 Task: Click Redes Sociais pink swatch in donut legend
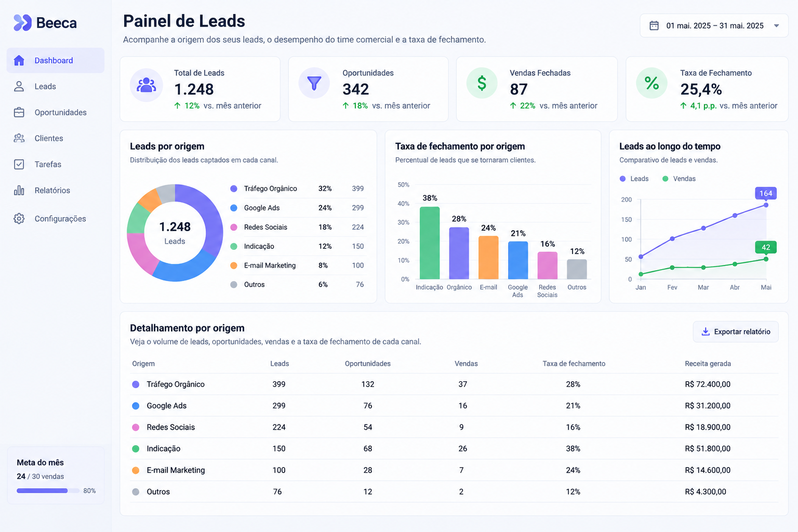(234, 227)
